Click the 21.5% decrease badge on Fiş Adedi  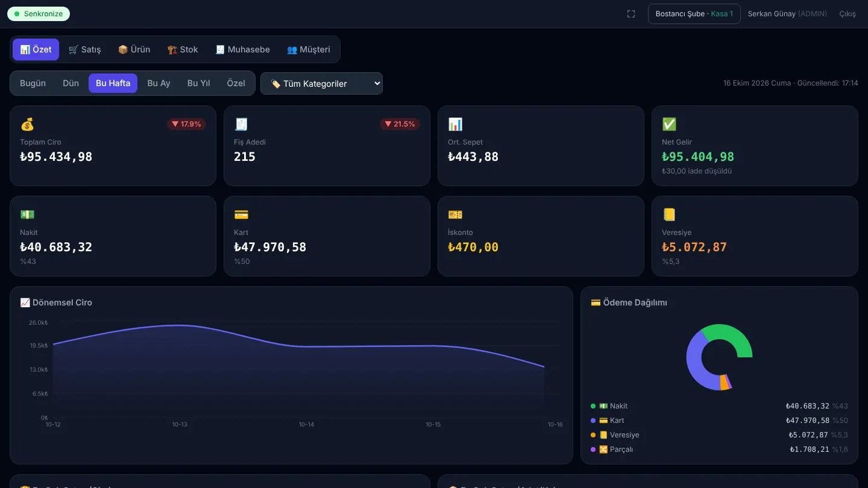[x=400, y=124]
